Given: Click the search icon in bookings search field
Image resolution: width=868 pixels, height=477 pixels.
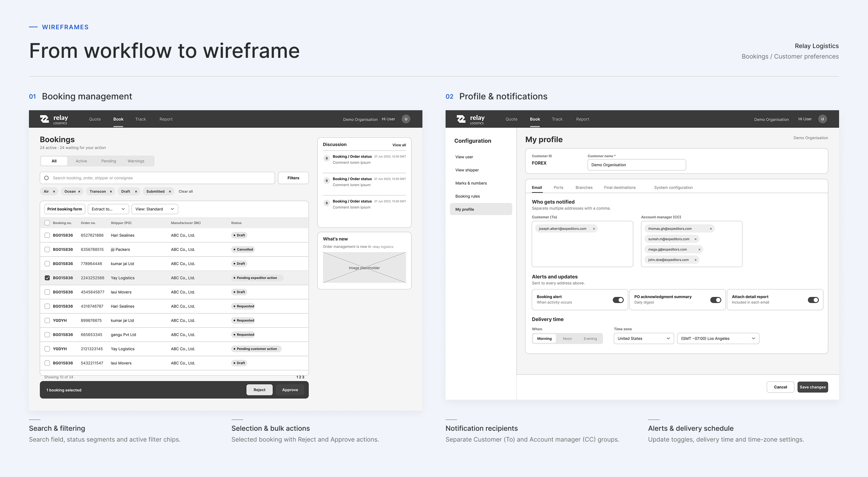Looking at the screenshot, I should tap(46, 178).
